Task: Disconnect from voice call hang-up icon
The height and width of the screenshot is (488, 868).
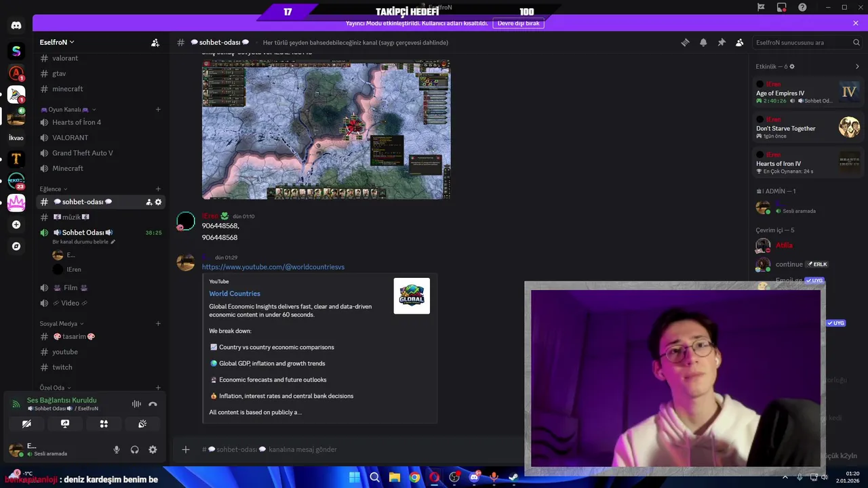Action: pos(153,404)
